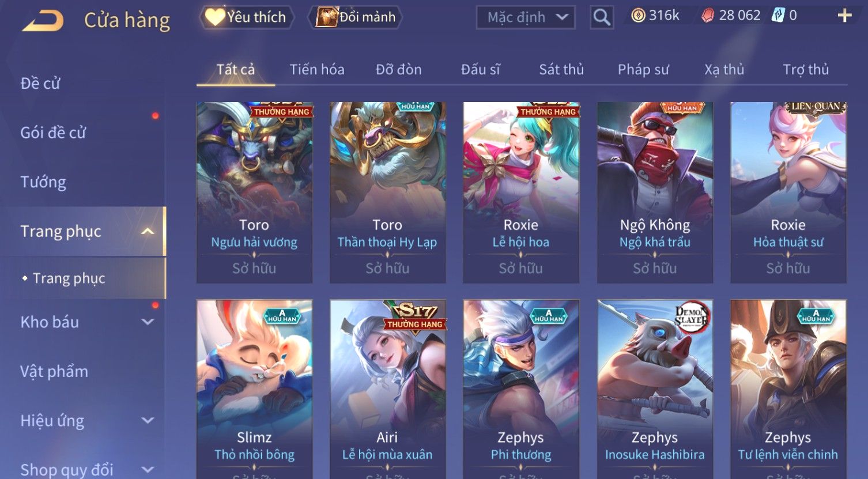868x479 pixels.
Task: Expand the Hiệu ứng sidebar section
Action: (148, 421)
